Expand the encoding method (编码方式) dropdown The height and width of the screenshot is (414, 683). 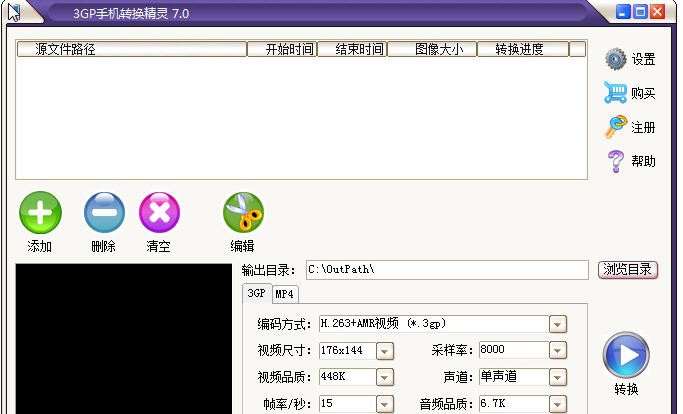(x=558, y=324)
